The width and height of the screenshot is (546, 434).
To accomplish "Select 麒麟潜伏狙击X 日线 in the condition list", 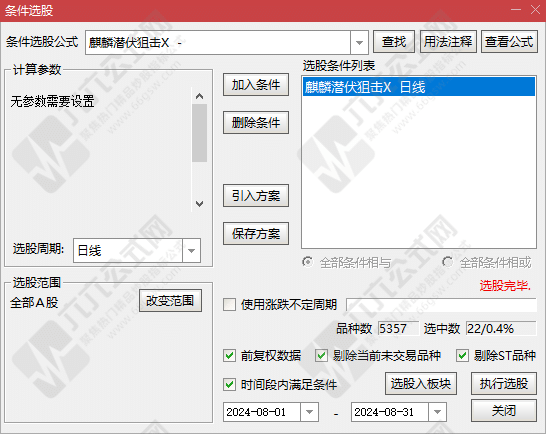I will pos(419,87).
